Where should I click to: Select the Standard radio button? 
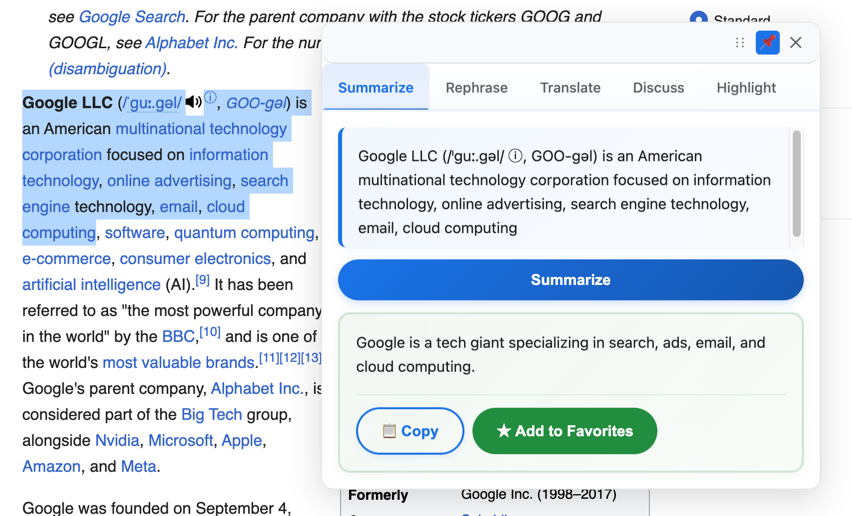coord(698,19)
